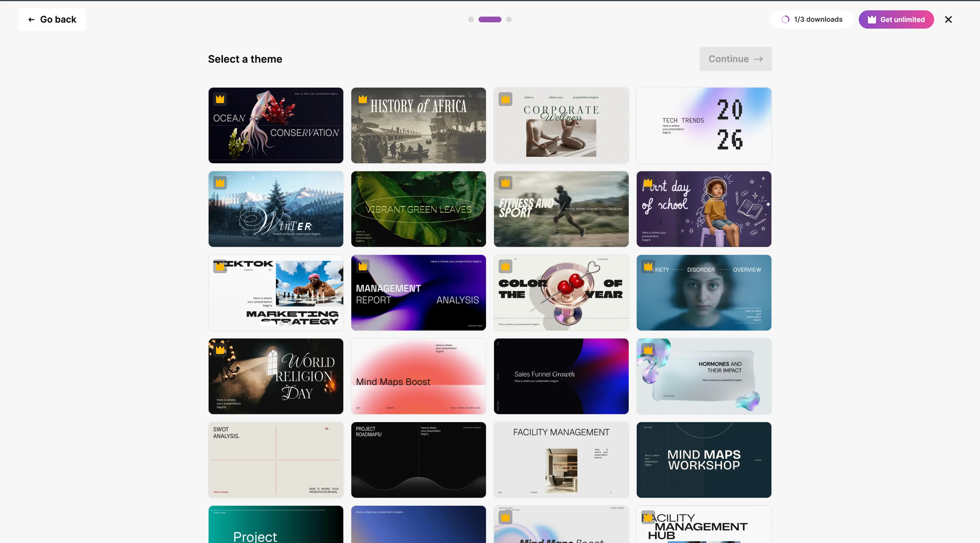This screenshot has height=543, width=980.
Task: Click the crown icon on Hormones and Their Impact
Action: tap(648, 350)
